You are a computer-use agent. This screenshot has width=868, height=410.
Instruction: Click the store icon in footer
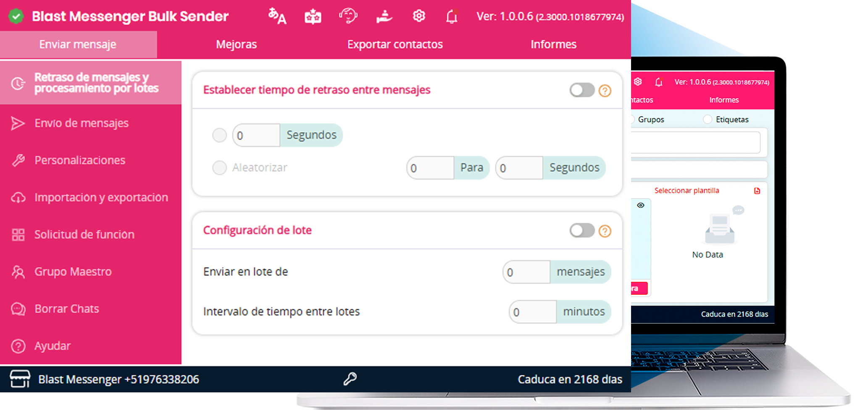click(x=20, y=379)
